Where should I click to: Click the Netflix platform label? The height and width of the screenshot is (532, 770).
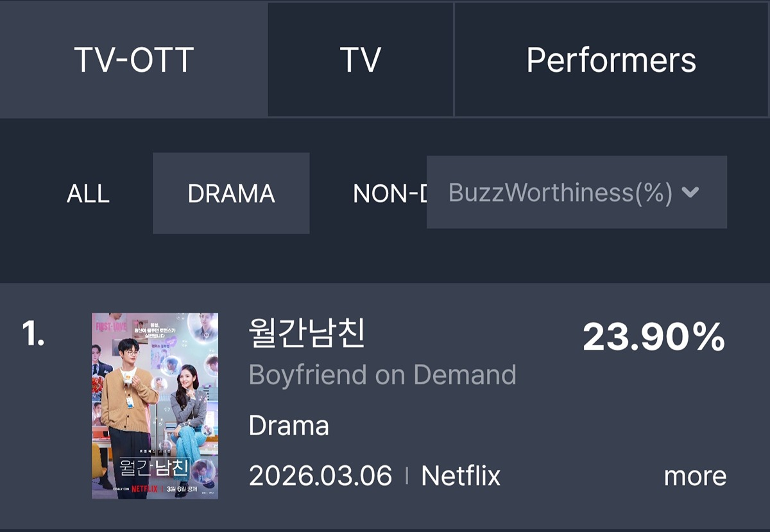461,476
